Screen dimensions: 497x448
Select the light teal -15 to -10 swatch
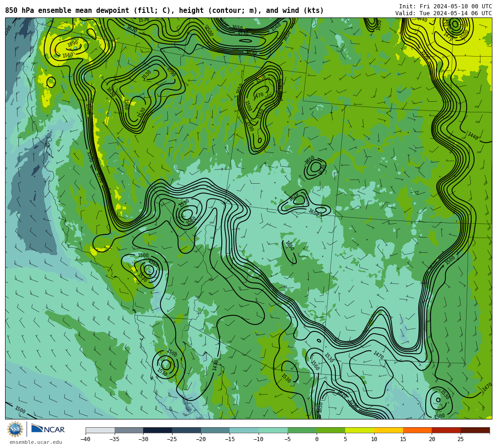coord(244,430)
